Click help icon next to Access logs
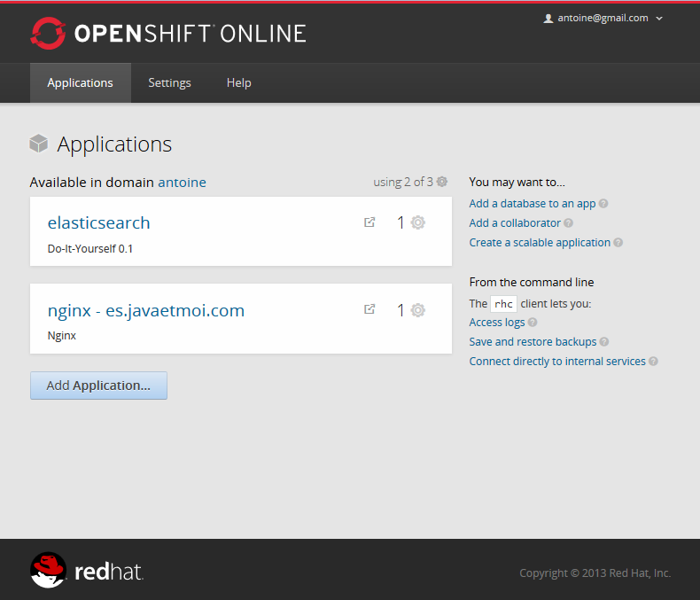The image size is (700, 600). pyautogui.click(x=533, y=323)
